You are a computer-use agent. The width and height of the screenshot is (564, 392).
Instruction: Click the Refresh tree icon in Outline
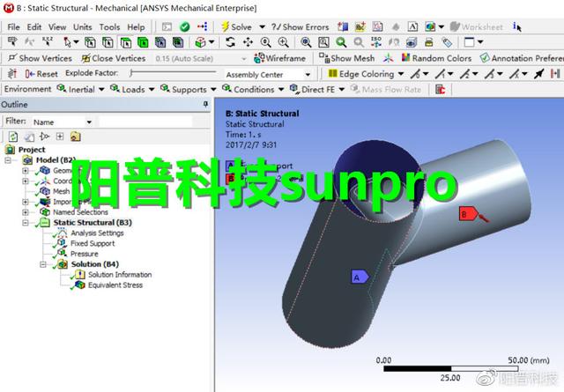coord(13,137)
